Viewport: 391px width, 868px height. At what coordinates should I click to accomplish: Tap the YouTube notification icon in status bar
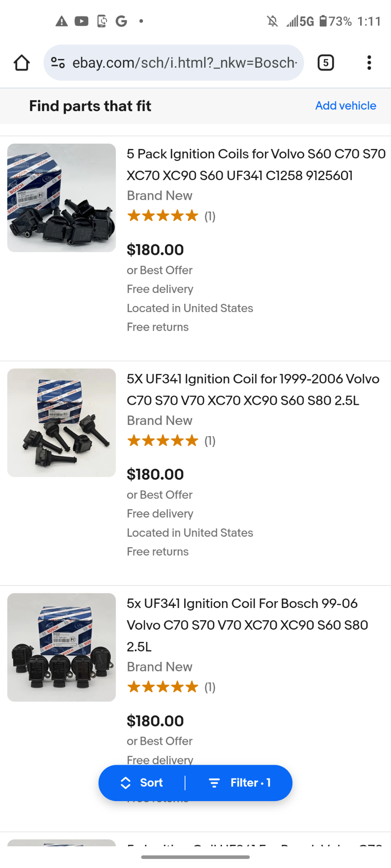[x=81, y=21]
